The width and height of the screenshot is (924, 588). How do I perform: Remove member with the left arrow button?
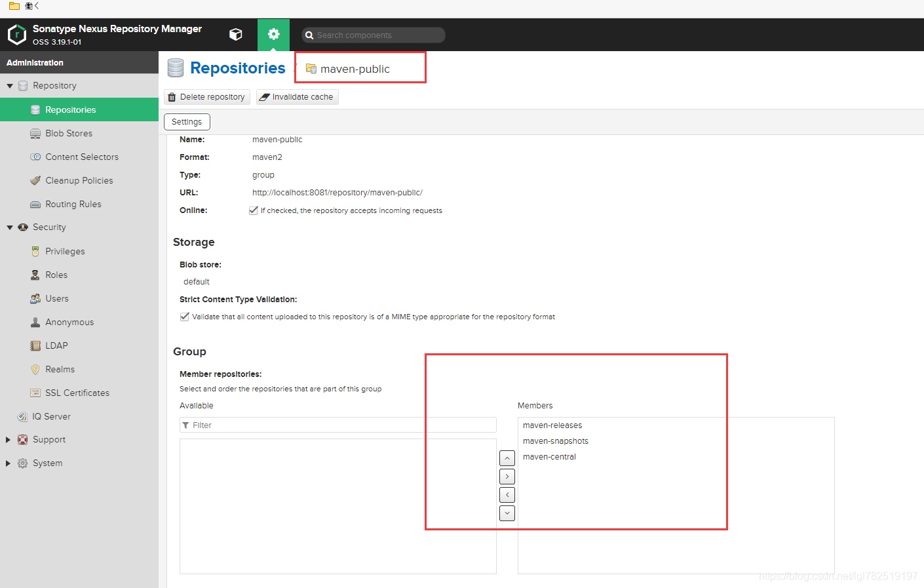point(507,495)
